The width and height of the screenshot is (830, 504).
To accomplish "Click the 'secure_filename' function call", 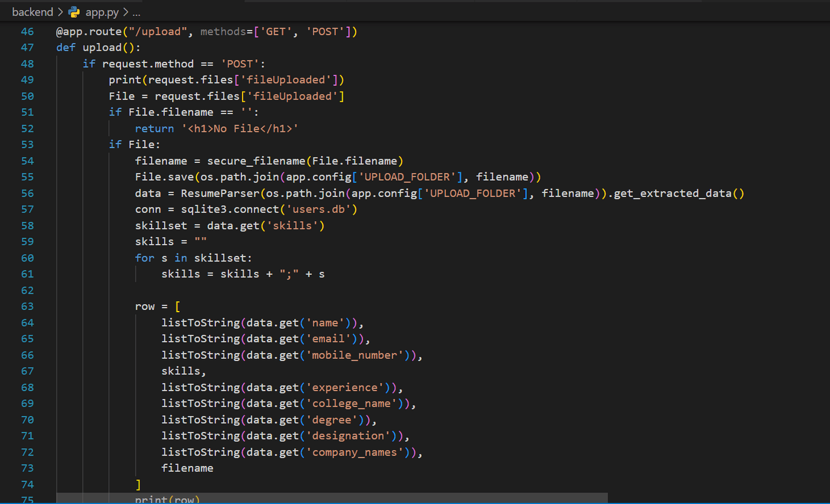I will coord(256,161).
